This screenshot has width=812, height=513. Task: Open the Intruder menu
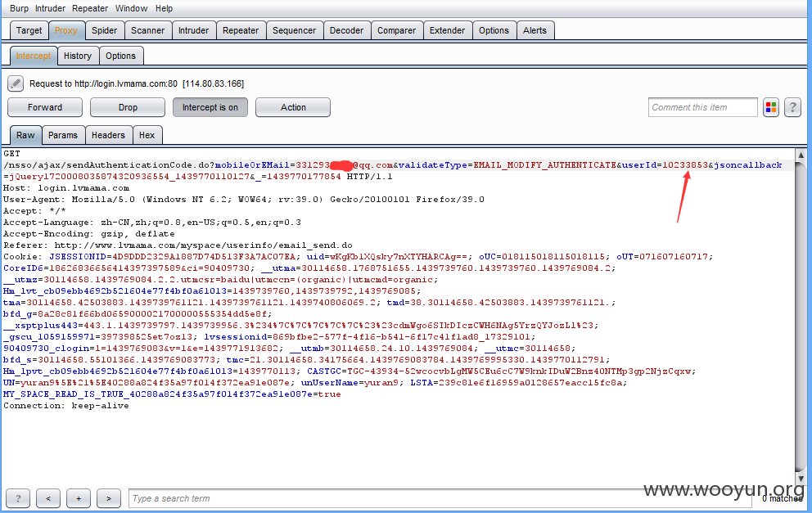click(50, 8)
